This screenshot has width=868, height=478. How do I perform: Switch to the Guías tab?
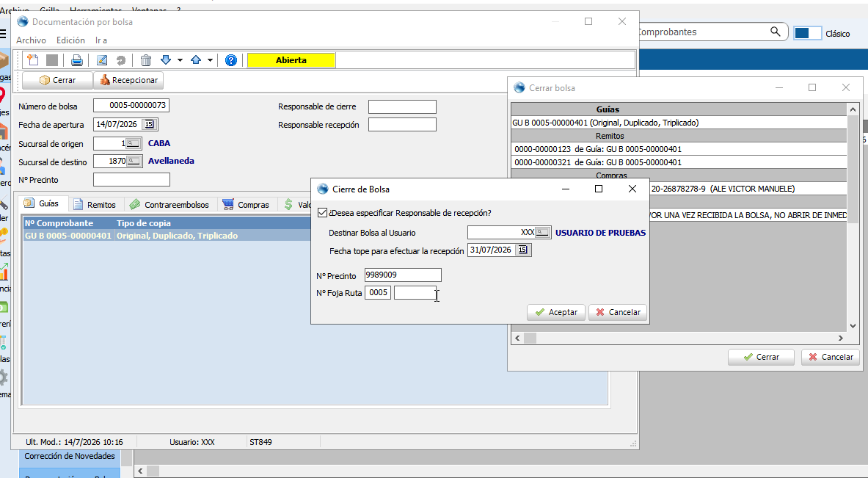coord(43,204)
